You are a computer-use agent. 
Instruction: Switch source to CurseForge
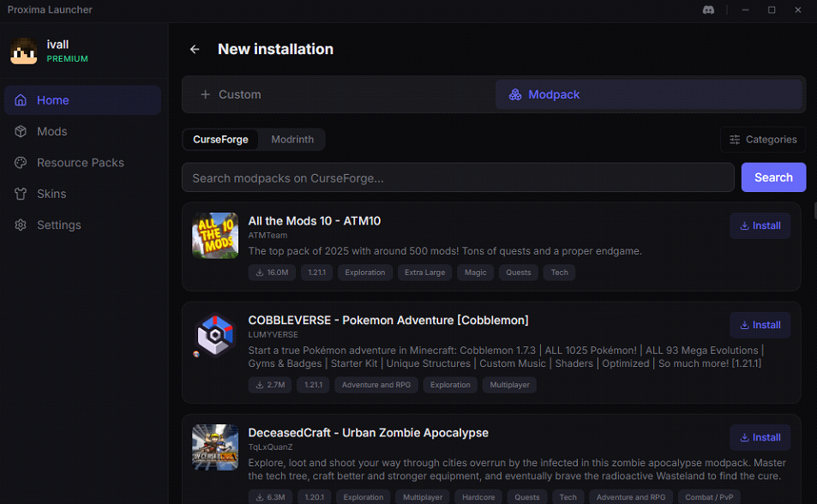tap(220, 140)
